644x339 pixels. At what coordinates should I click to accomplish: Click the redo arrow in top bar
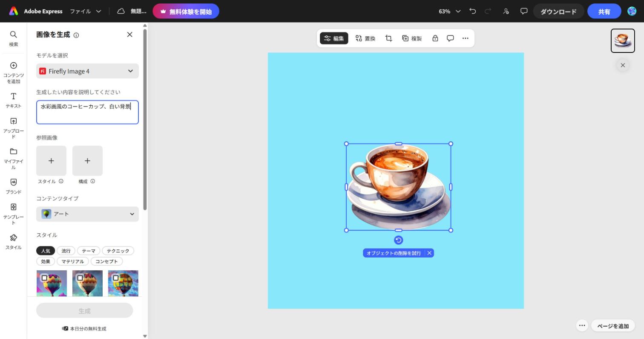coord(488,11)
